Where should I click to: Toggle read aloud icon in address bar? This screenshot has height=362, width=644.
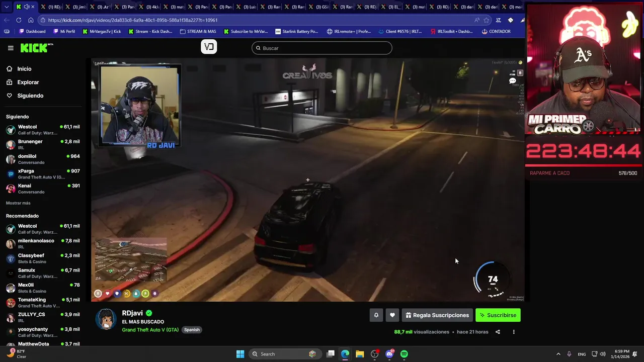476,20
